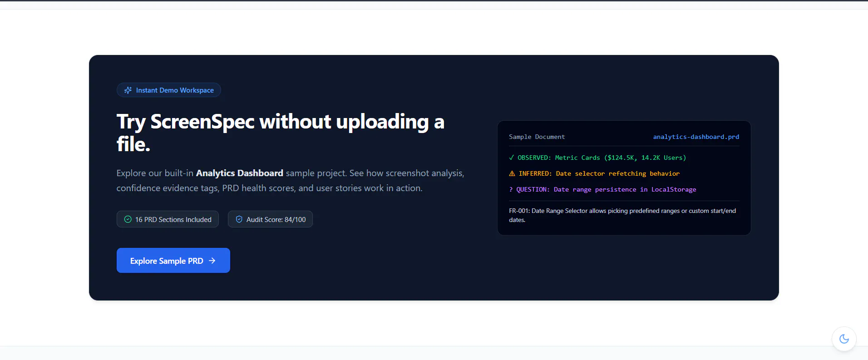The image size is (868, 360).
Task: Click the 16 PRD Sections Included text
Action: [173, 220]
